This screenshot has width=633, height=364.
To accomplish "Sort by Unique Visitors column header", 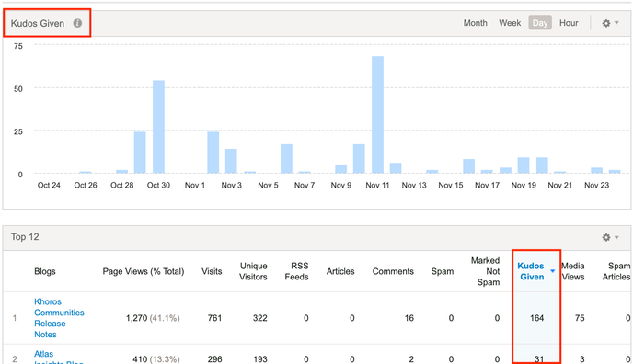I will [253, 271].
